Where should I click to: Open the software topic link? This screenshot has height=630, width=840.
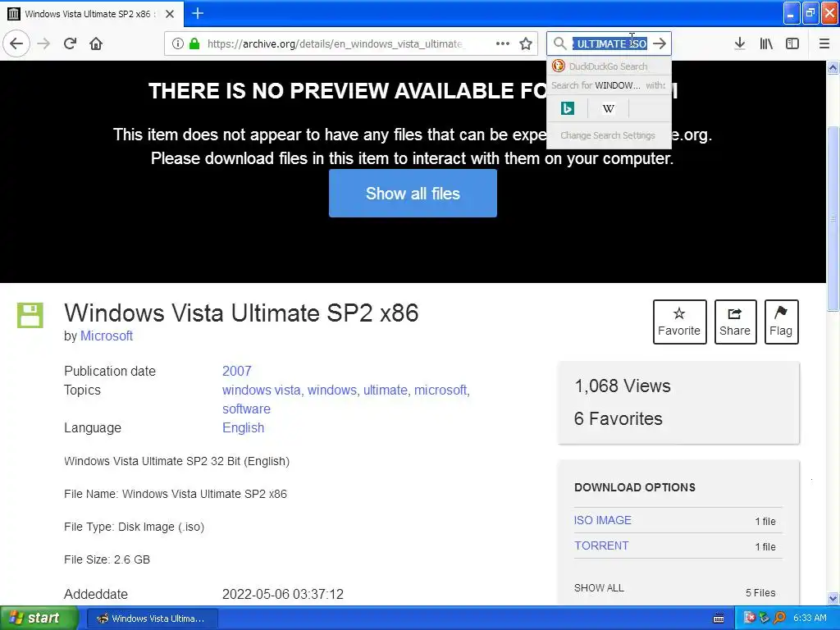click(x=246, y=409)
